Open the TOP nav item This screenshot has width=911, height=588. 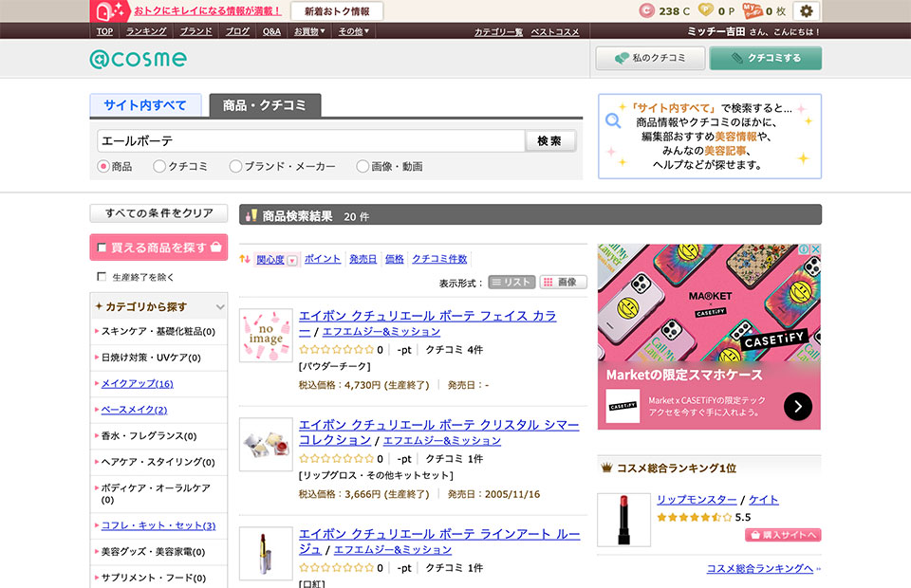(x=104, y=31)
